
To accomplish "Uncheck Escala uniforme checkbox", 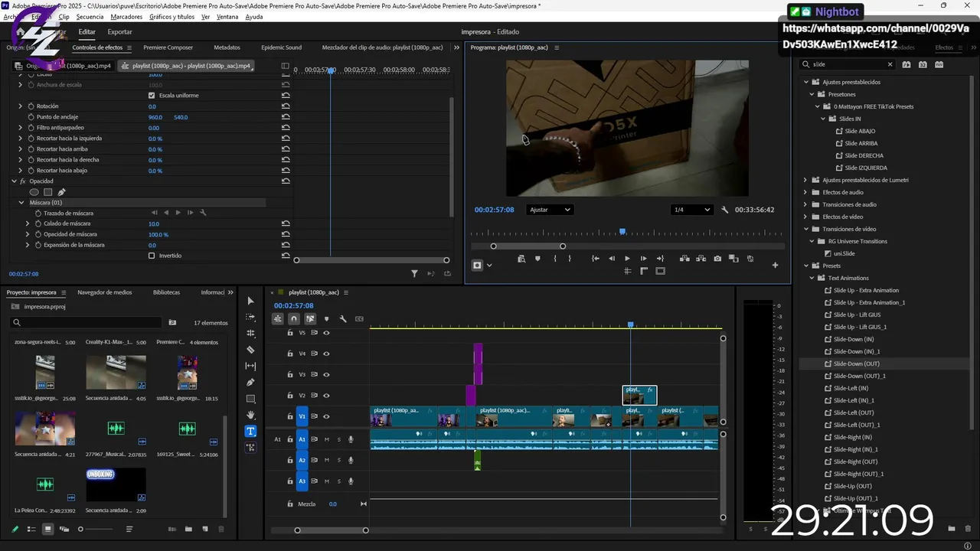I will (152, 96).
